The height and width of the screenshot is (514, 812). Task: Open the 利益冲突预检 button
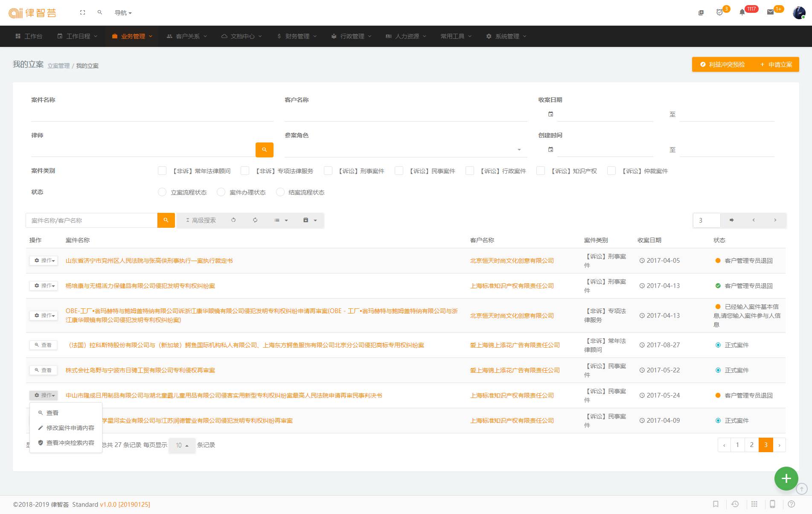click(x=723, y=64)
